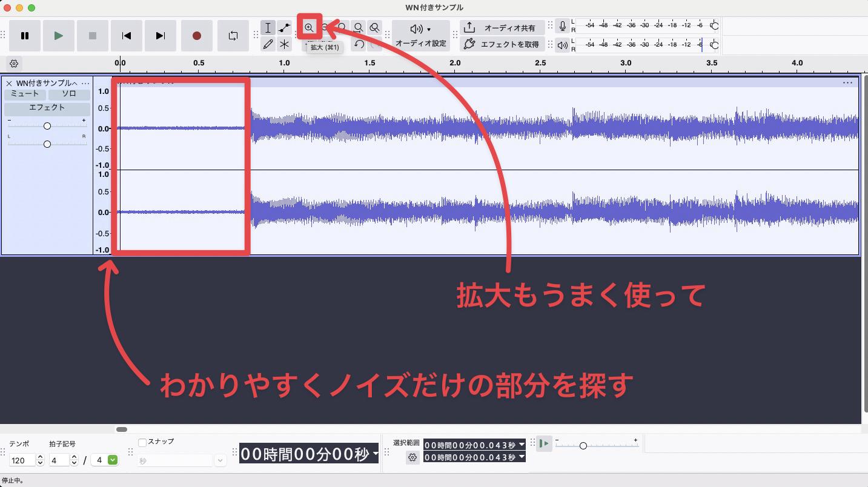Open the WN付きサンプル track header menu
This screenshot has height=487, width=868.
click(x=86, y=82)
